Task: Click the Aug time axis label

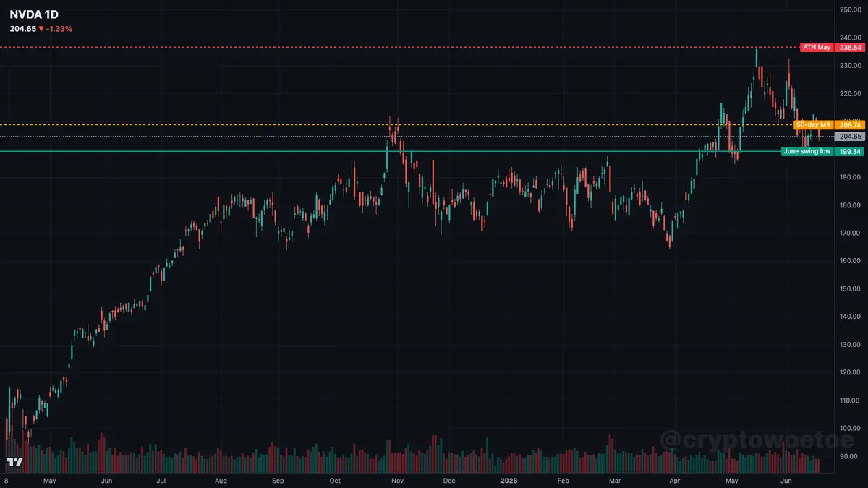Action: click(221, 480)
